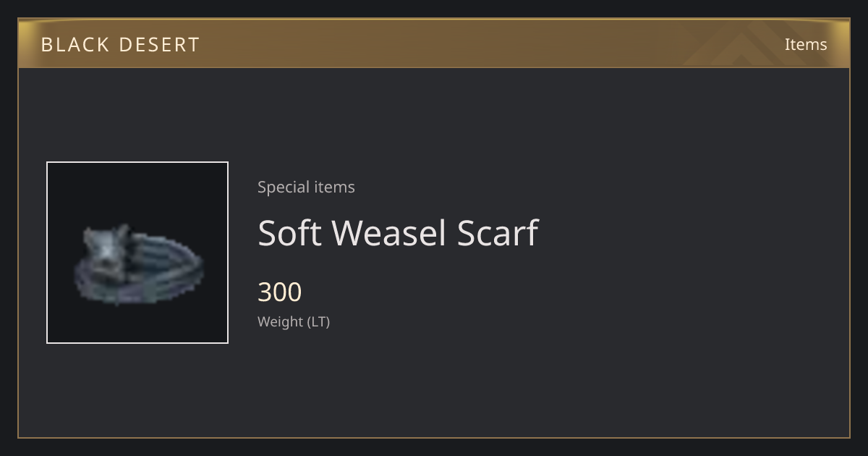Click the word Special above the item name
The height and width of the screenshot is (456, 868).
(x=279, y=187)
